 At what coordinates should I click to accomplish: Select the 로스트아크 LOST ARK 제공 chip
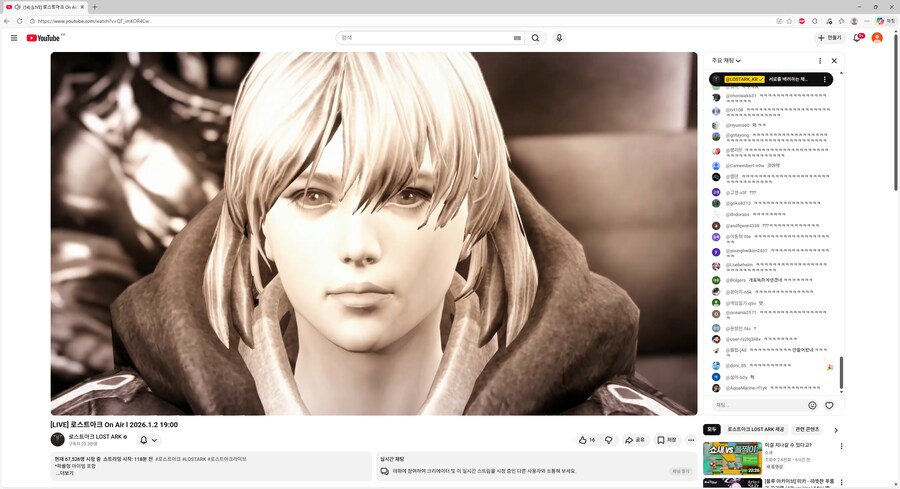756,429
